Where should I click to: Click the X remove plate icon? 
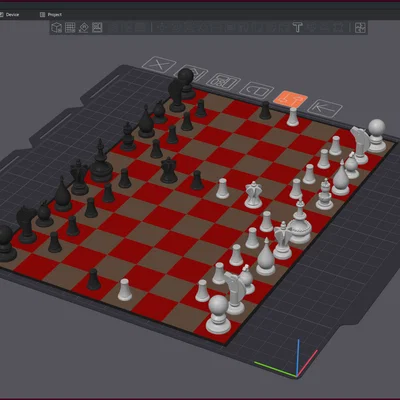[159, 64]
